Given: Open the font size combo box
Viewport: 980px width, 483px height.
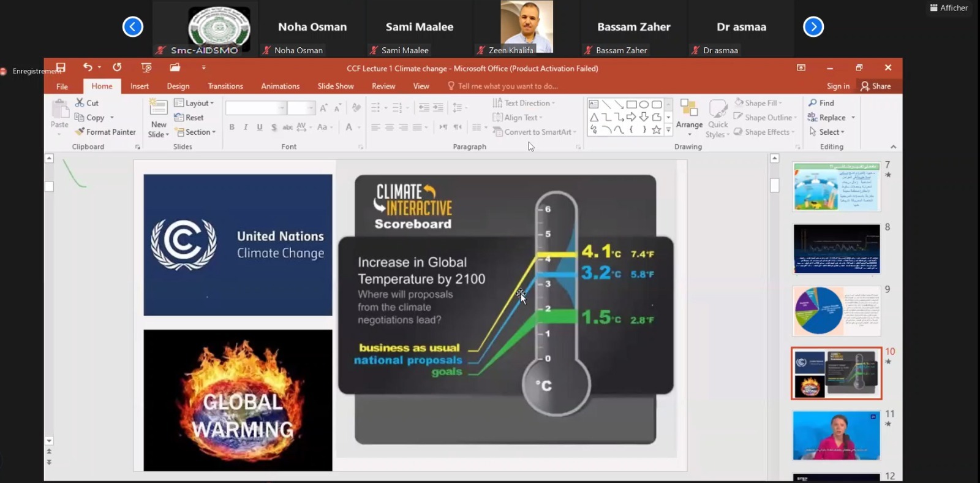Looking at the screenshot, I should 301,108.
